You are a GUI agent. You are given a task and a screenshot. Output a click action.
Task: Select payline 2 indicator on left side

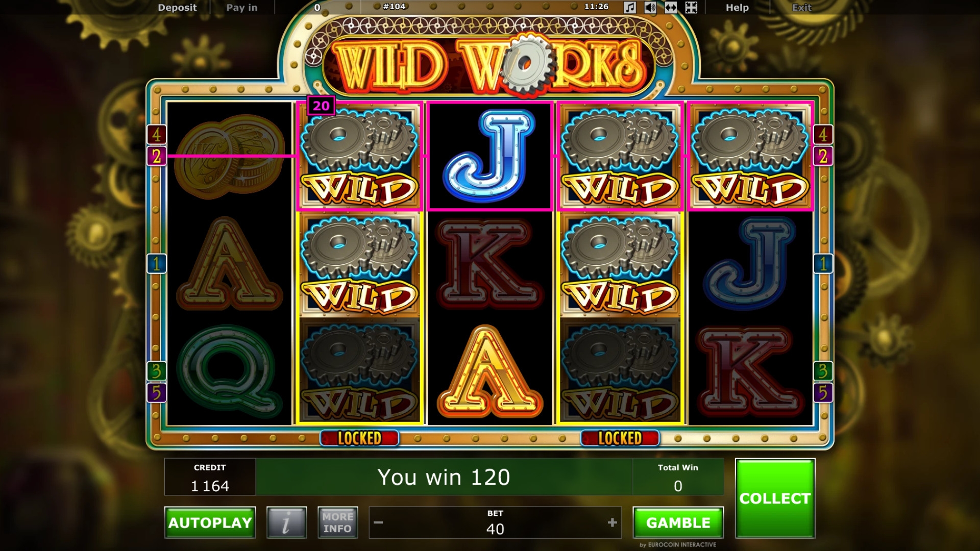click(156, 156)
